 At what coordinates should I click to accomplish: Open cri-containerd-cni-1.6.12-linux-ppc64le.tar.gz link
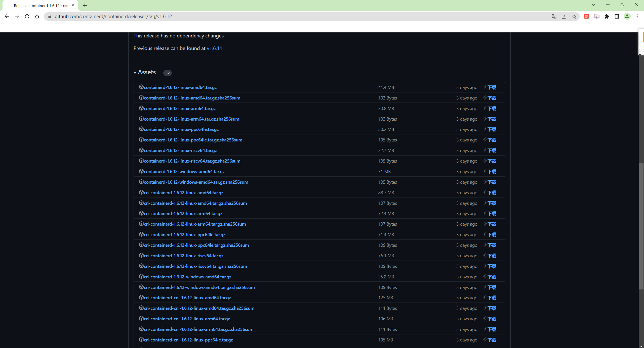pyautogui.click(x=188, y=340)
